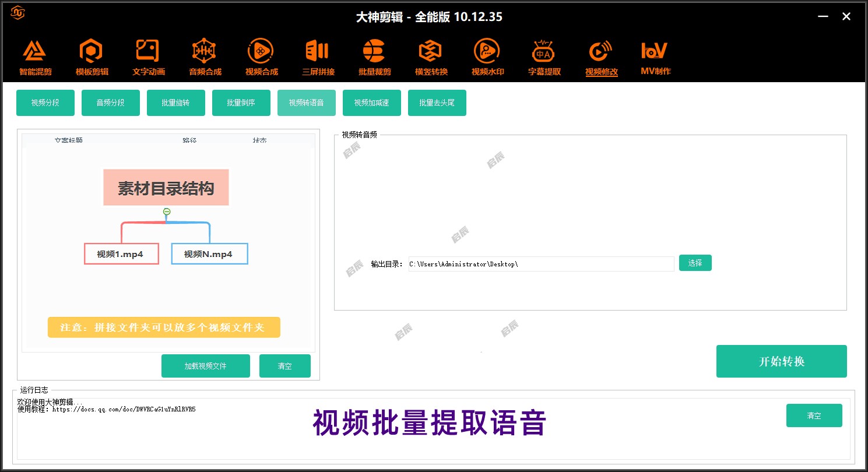Select the 视频修改 toolbar icon
Viewport: 868px width, 472px height.
601,58
